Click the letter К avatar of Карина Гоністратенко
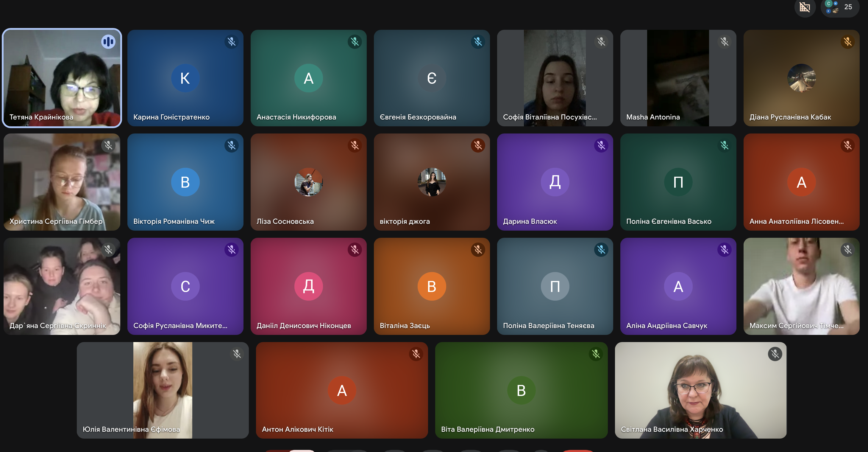 pyautogui.click(x=185, y=78)
